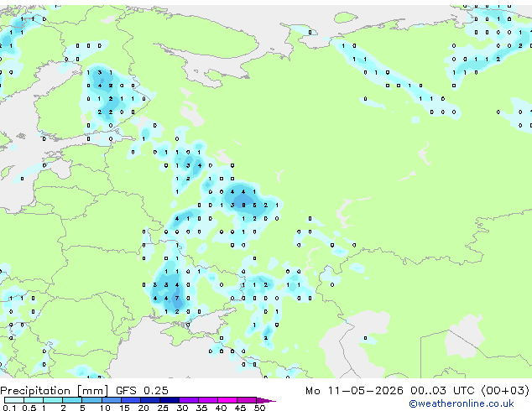The image size is (532, 411).
Task: Click the '10' legend scale label
Action: [105, 408]
